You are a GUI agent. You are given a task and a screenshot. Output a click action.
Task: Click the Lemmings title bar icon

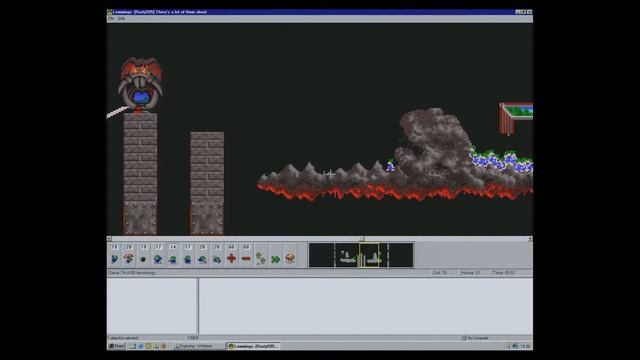(x=109, y=12)
